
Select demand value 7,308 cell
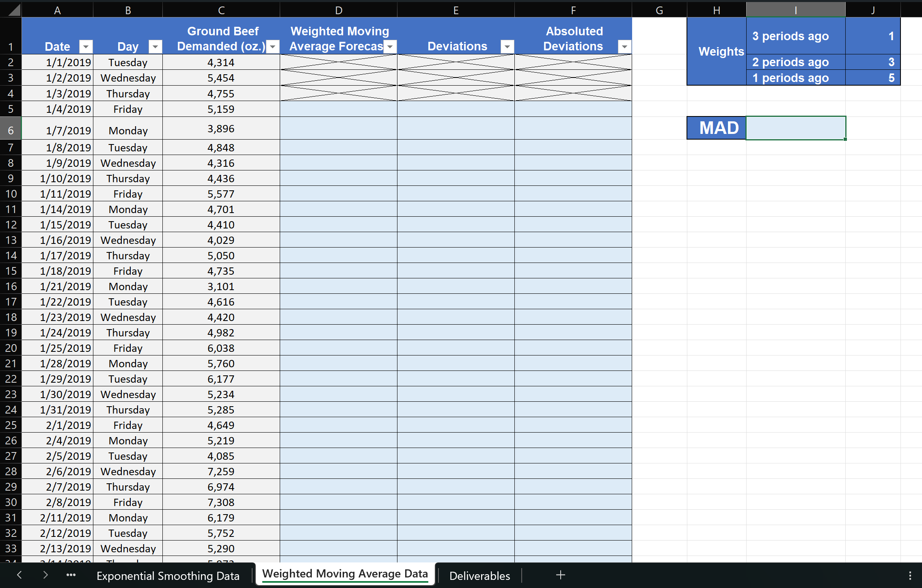tap(221, 502)
